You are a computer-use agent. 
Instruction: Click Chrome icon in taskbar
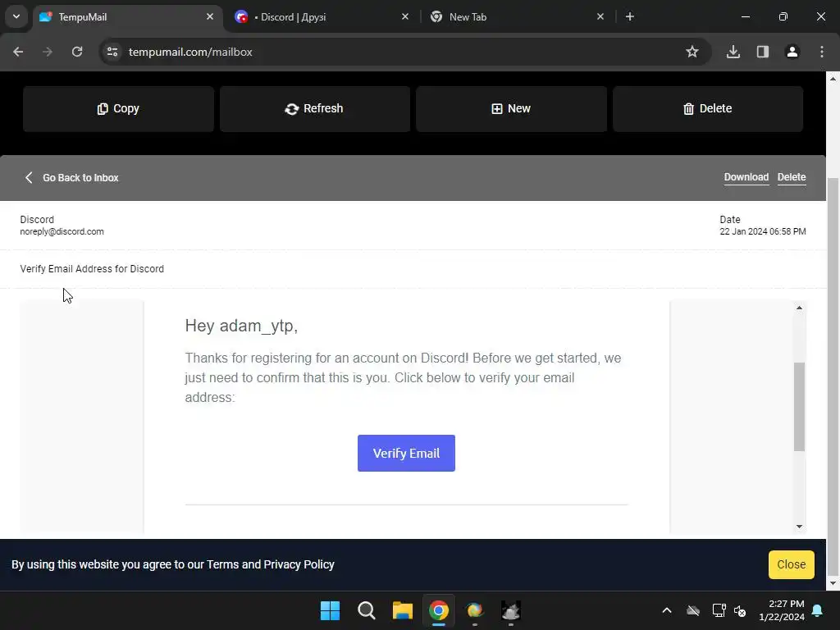tap(439, 610)
